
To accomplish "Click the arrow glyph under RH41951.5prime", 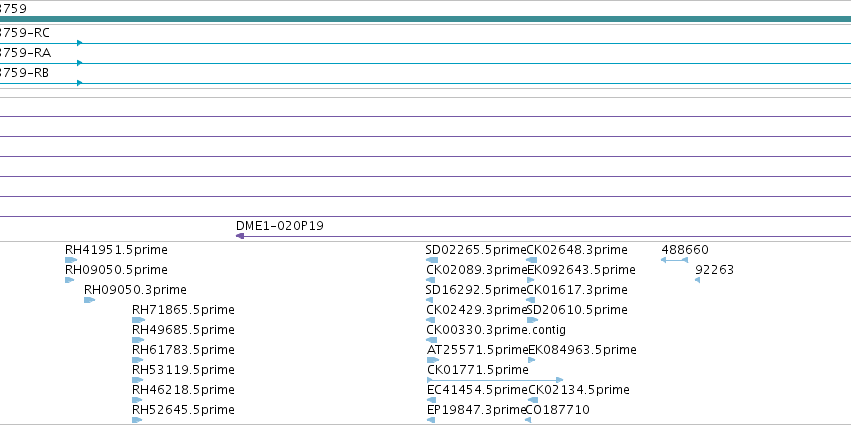I will [x=71, y=260].
